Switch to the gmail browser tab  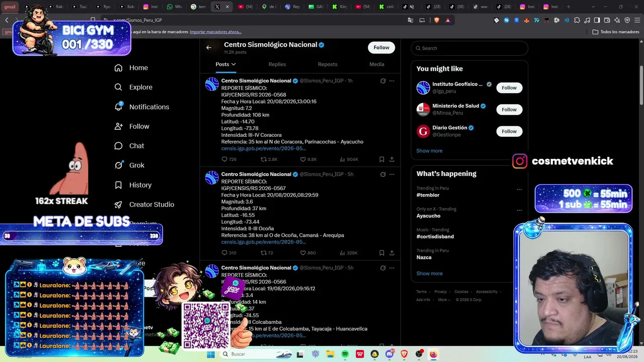pos(10,7)
